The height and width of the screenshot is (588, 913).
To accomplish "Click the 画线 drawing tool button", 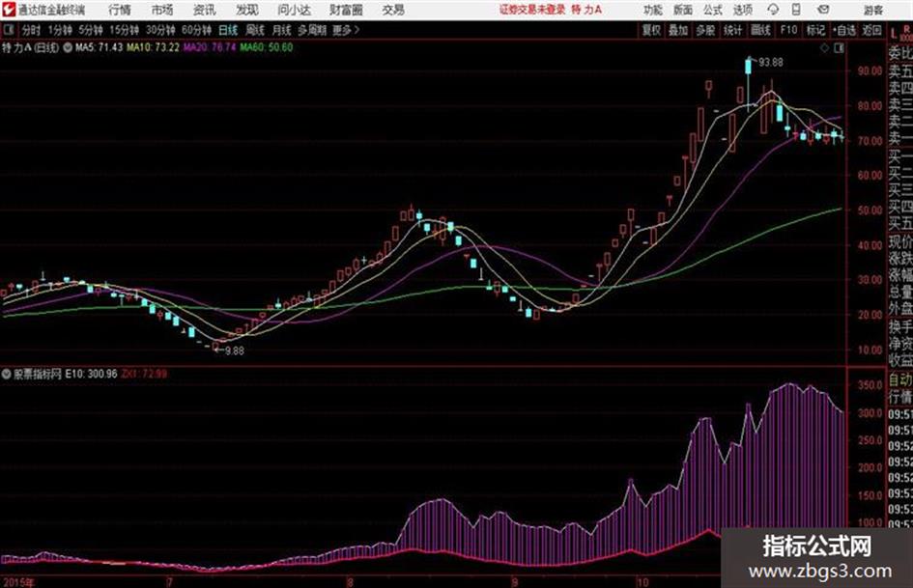I will (760, 30).
